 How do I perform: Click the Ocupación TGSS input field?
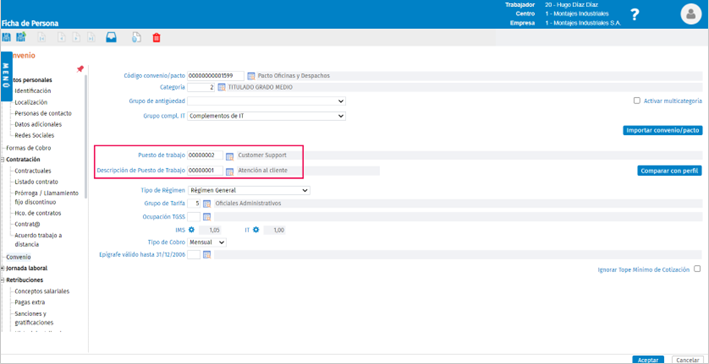coord(194,217)
